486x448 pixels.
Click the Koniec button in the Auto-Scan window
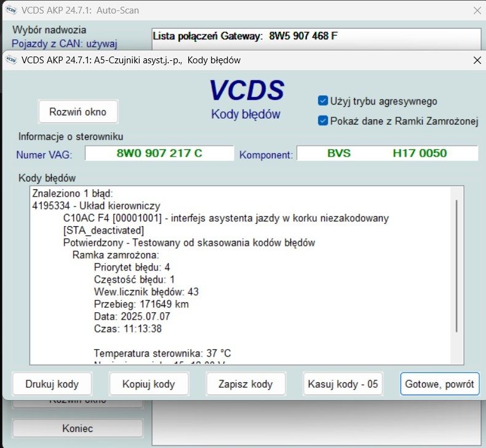coord(78,428)
